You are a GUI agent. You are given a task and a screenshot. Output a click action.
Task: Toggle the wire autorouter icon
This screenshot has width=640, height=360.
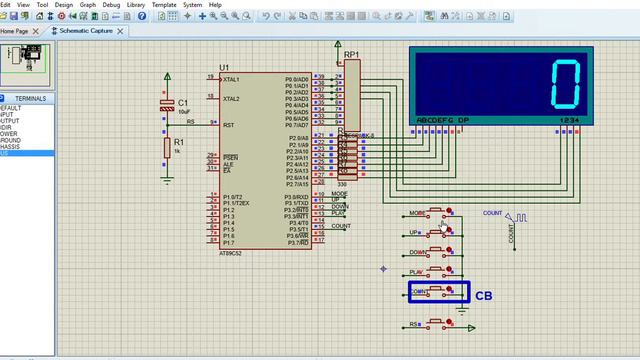coord(429,16)
